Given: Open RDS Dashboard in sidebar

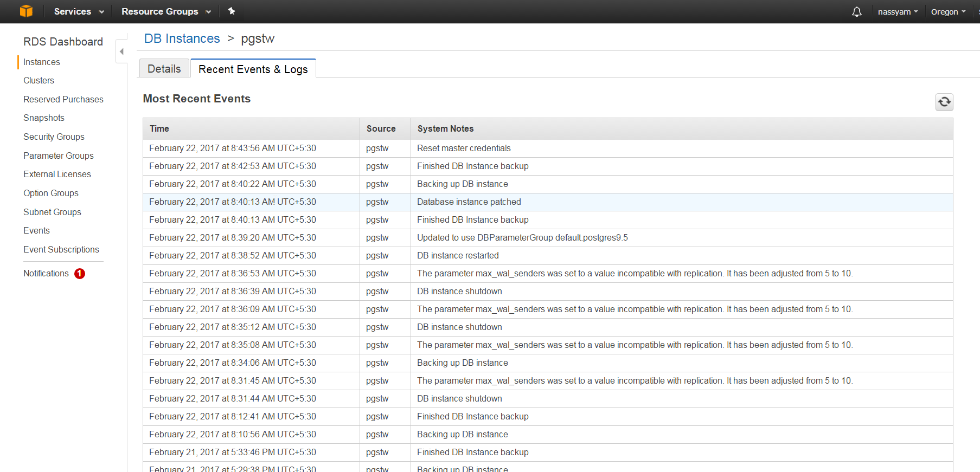Looking at the screenshot, I should pos(63,42).
